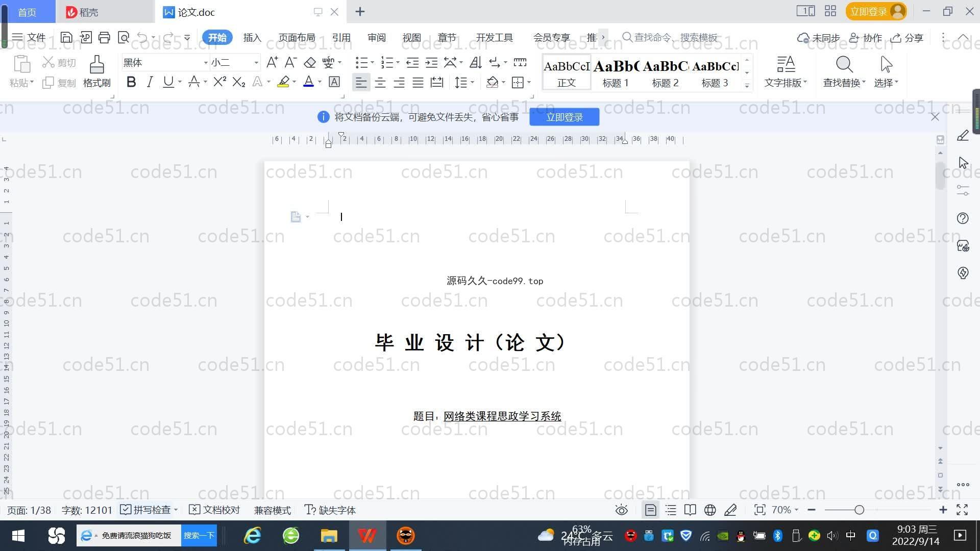Apply subscript formatting
This screenshot has width=980, height=551.
pos(238,82)
